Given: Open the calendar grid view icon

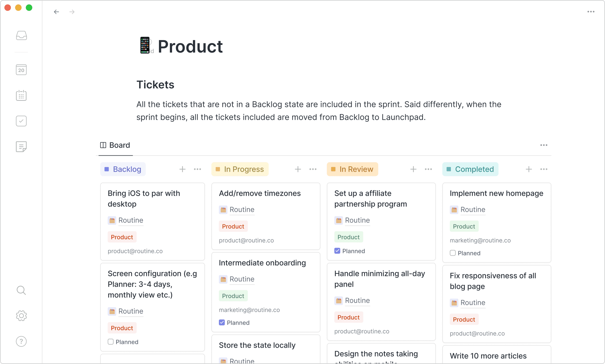Looking at the screenshot, I should (21, 95).
